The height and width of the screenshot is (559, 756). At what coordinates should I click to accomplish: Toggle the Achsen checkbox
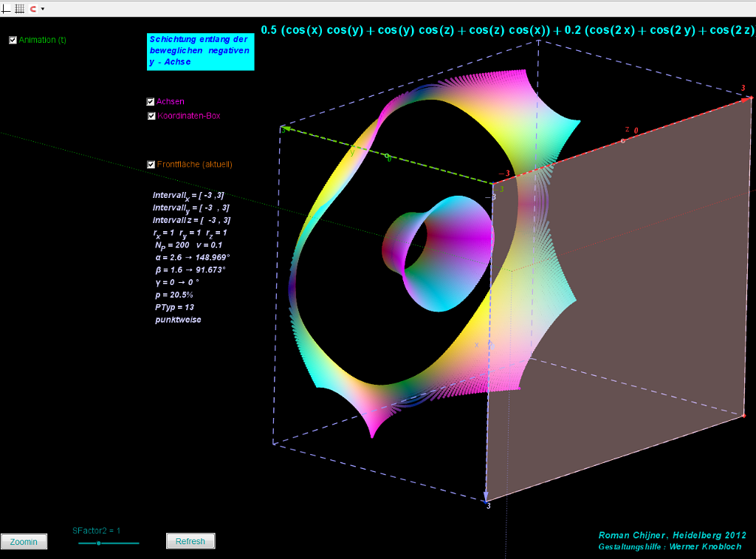tap(151, 102)
